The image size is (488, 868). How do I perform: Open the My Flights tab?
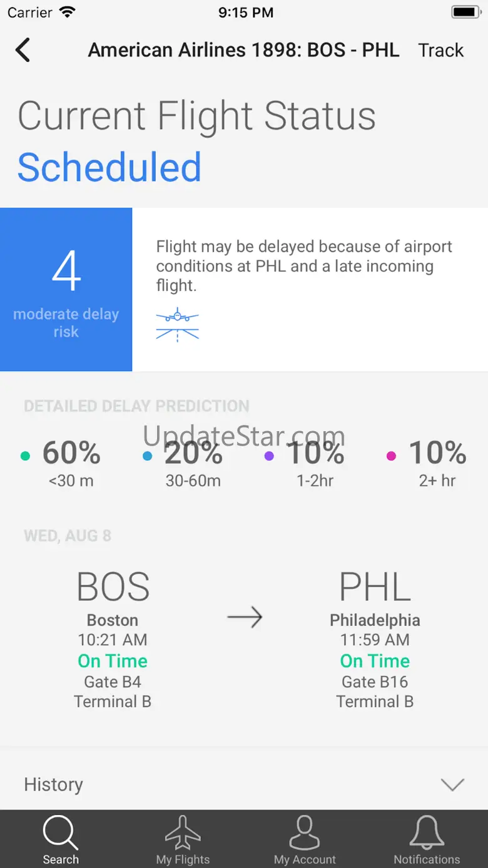pyautogui.click(x=183, y=840)
